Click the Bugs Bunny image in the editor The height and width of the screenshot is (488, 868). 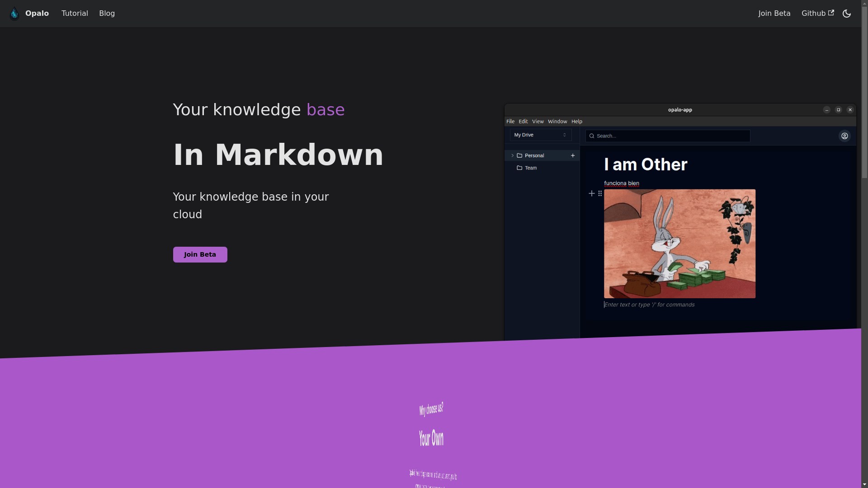tap(679, 244)
